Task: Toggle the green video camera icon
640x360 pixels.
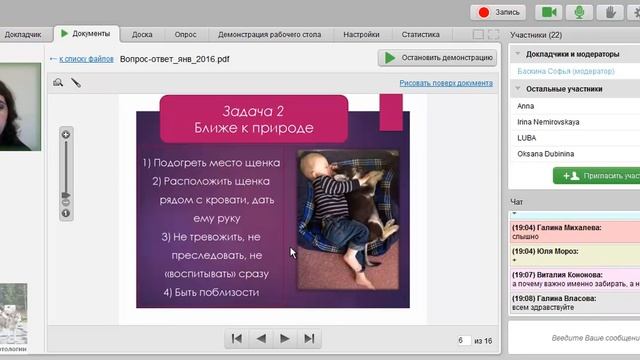Action: 549,12
